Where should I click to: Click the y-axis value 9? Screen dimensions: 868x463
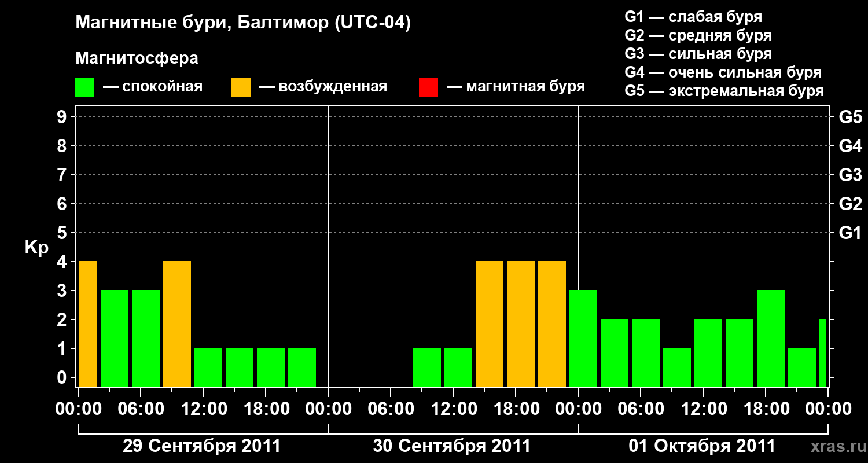coord(63,117)
